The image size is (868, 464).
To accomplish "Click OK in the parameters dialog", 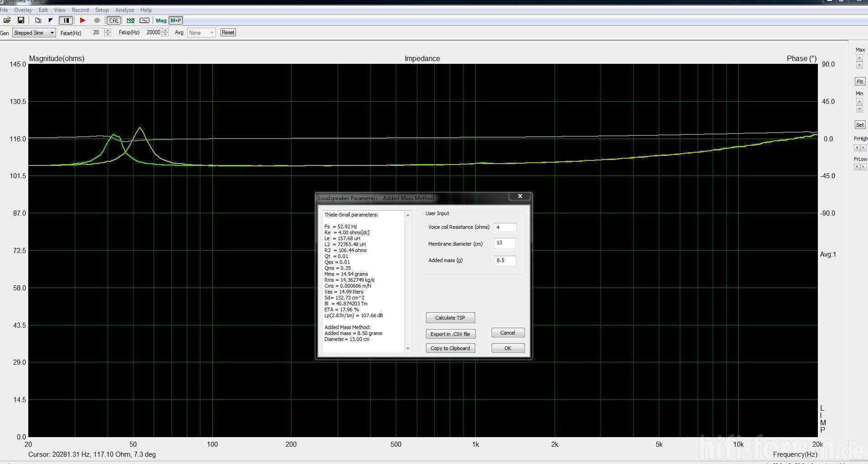I will (x=508, y=348).
